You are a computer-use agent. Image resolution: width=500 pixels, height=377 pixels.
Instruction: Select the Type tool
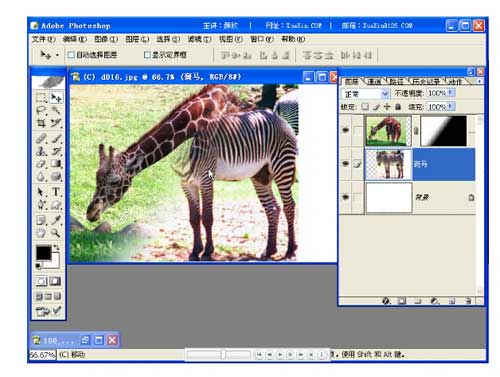[x=56, y=192]
